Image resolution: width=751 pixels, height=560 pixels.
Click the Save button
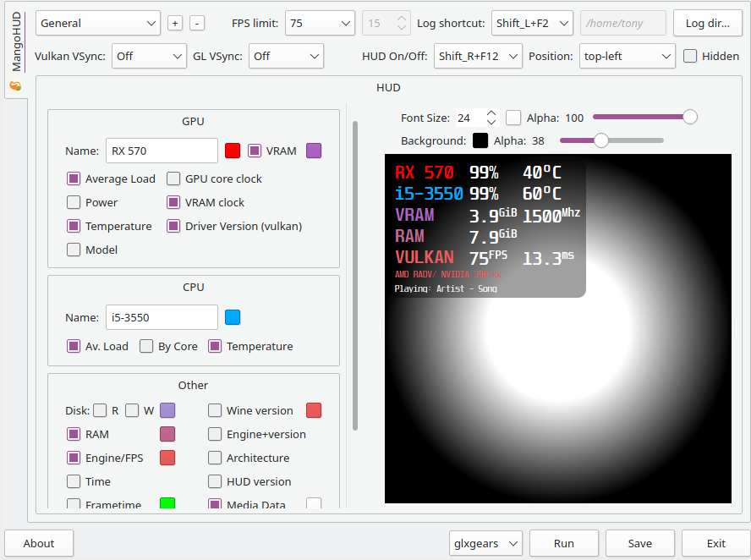tap(640, 543)
